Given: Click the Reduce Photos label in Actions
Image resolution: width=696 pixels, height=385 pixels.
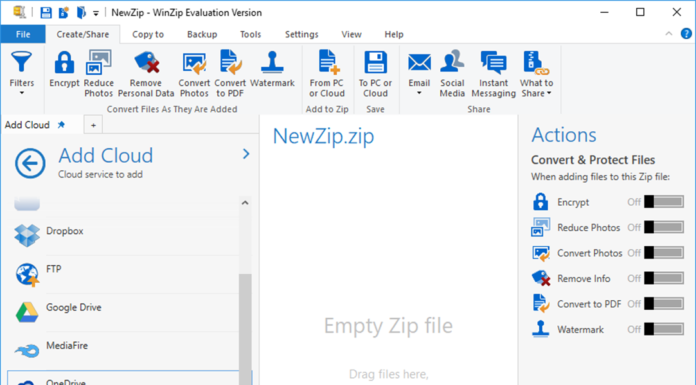Looking at the screenshot, I should point(589,227).
